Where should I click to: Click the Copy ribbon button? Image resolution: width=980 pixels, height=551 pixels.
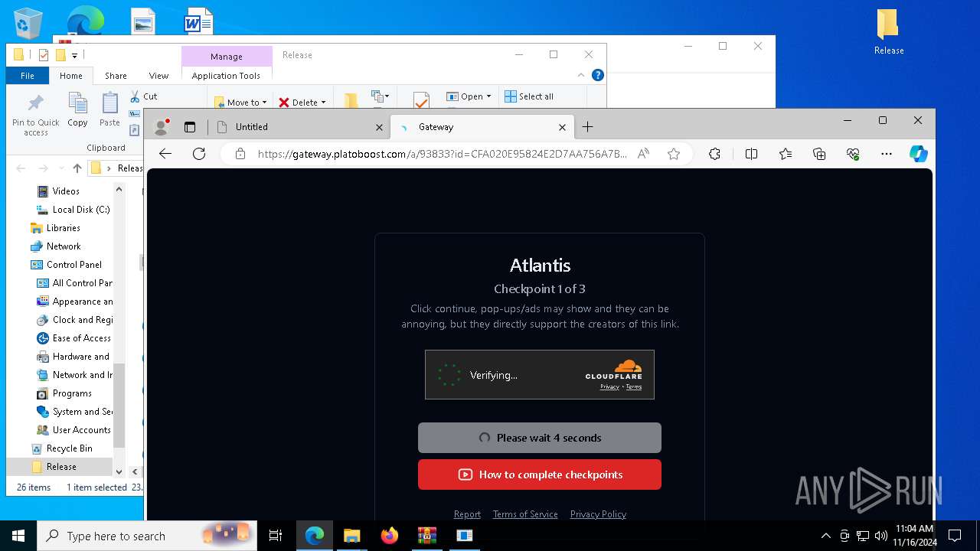[77, 109]
